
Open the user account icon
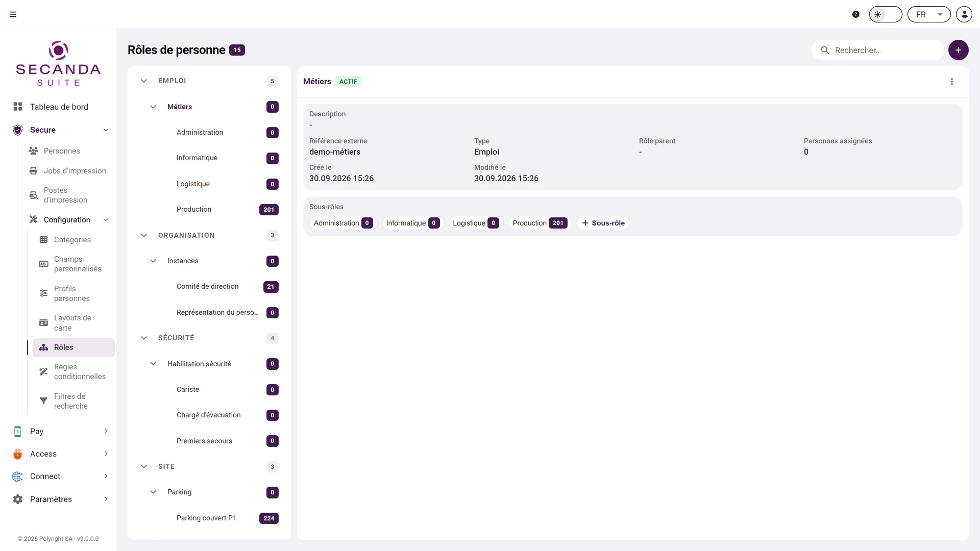click(964, 14)
